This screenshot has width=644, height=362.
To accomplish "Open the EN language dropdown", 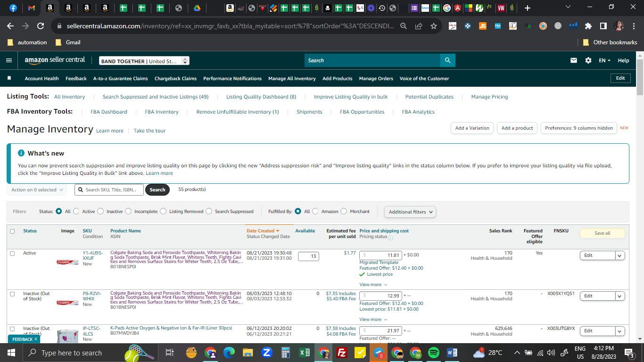I will pyautogui.click(x=604, y=60).
